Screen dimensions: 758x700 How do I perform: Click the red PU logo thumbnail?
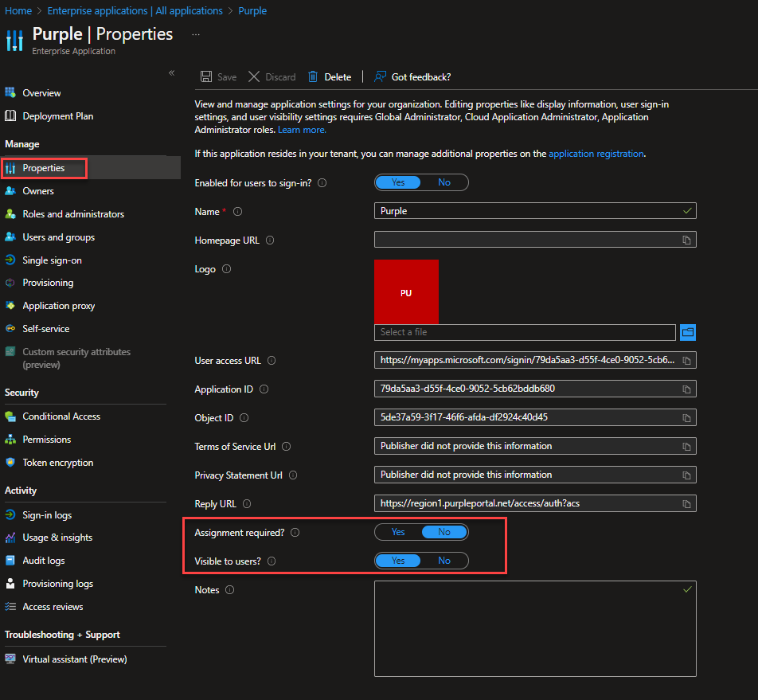pos(406,291)
